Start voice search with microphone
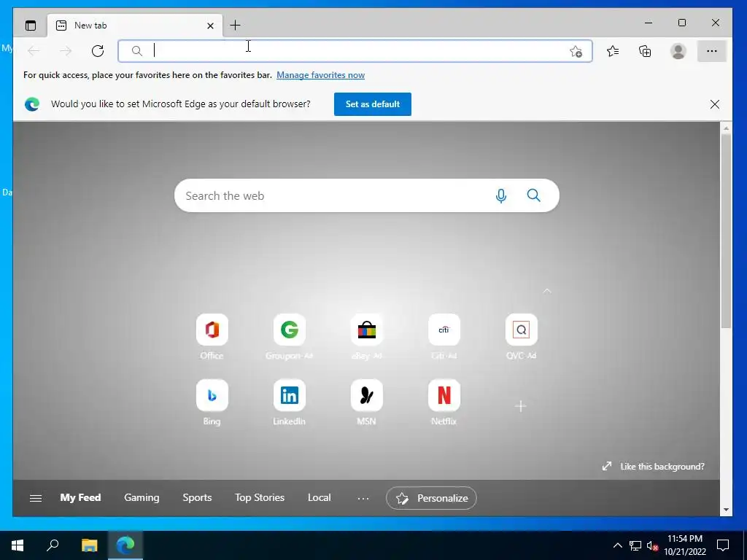This screenshot has height=560, width=747. (x=500, y=195)
